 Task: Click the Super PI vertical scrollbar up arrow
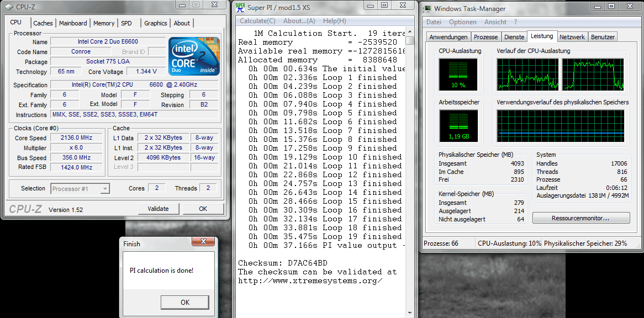(409, 33)
